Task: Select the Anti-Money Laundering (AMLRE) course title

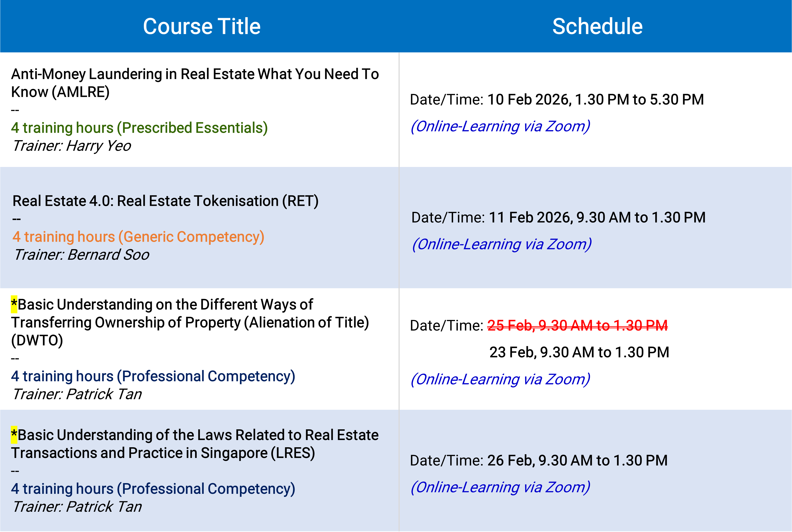Action: pos(195,83)
